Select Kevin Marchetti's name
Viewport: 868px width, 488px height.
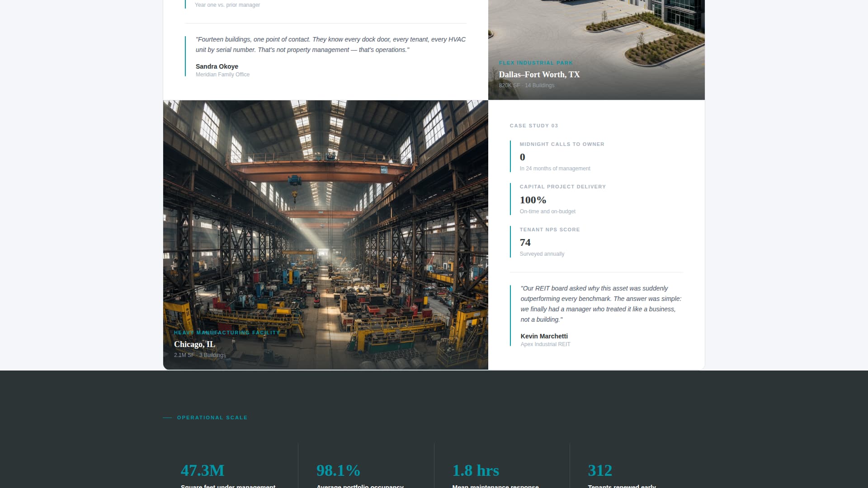coord(544,336)
